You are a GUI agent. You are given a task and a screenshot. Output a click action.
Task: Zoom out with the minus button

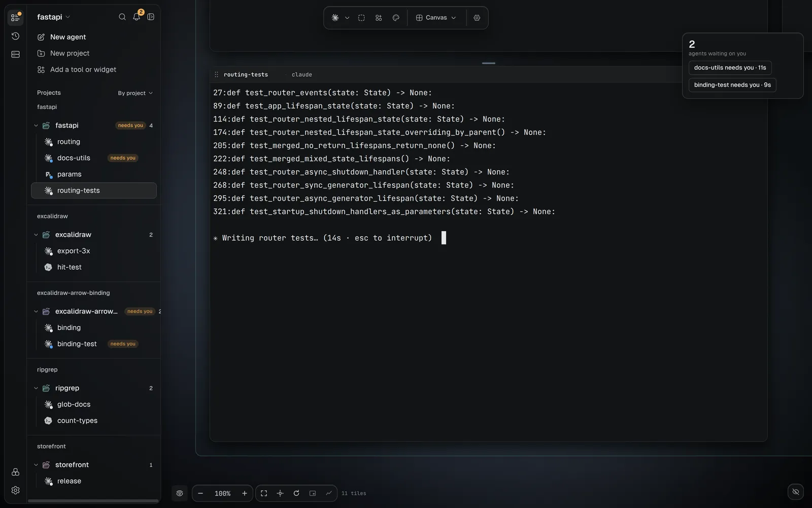coord(200,493)
